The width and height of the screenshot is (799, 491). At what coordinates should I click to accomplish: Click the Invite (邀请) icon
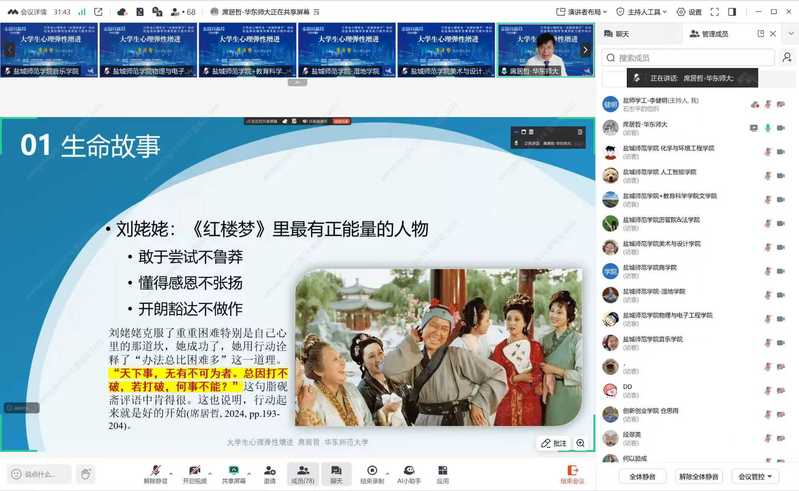[270, 472]
